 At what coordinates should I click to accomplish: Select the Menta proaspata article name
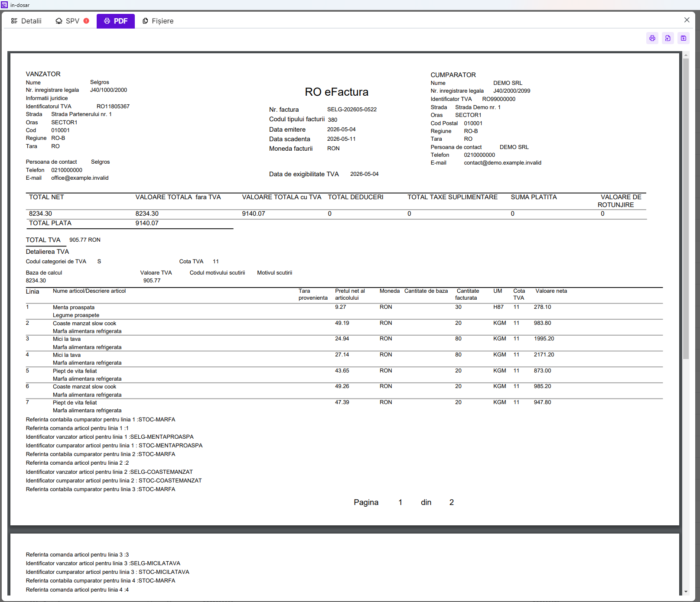pyautogui.click(x=74, y=307)
